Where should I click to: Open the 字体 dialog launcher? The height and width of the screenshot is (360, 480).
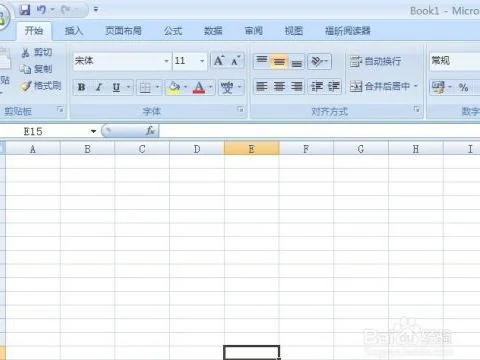[240, 109]
